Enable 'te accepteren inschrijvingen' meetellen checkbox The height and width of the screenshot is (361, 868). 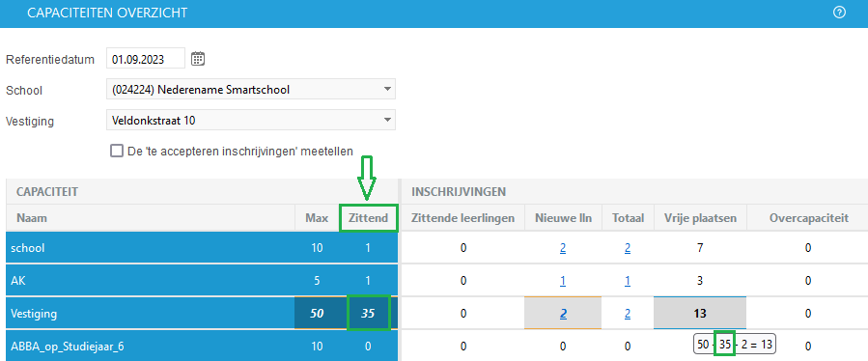pyautogui.click(x=116, y=152)
